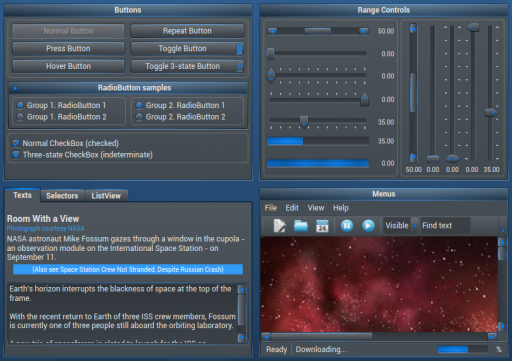Click the down arrow of the image scrollbar
This screenshot has width=512, height=361.
(502, 326)
